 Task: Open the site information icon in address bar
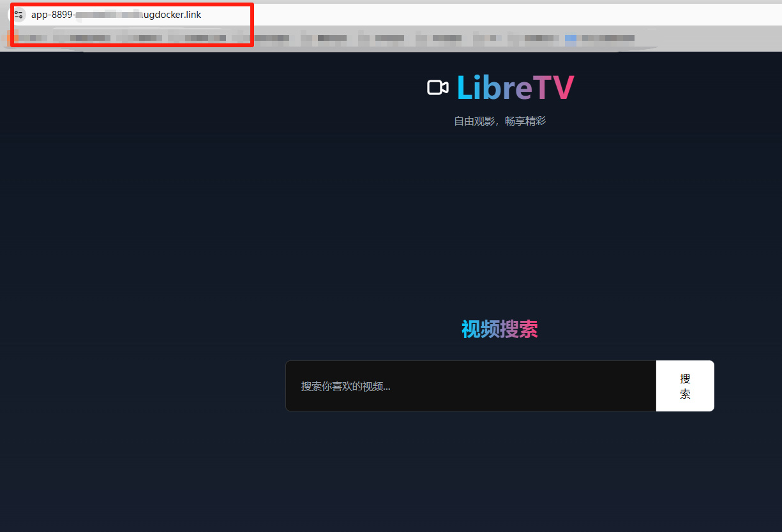19,14
